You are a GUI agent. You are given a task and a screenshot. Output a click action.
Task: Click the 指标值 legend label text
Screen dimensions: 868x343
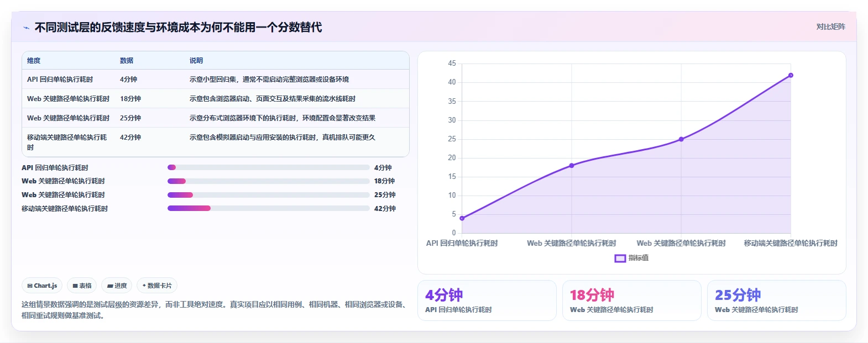639,258
